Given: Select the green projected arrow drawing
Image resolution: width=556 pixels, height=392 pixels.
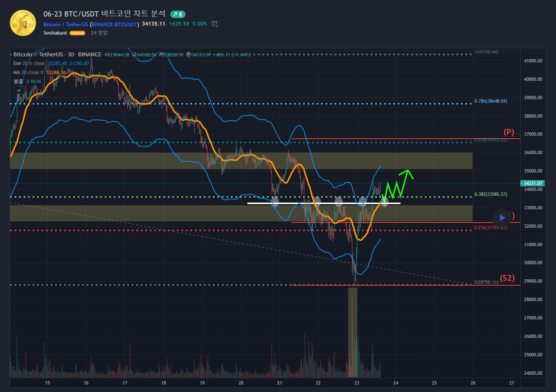Looking at the screenshot, I should pyautogui.click(x=398, y=185).
